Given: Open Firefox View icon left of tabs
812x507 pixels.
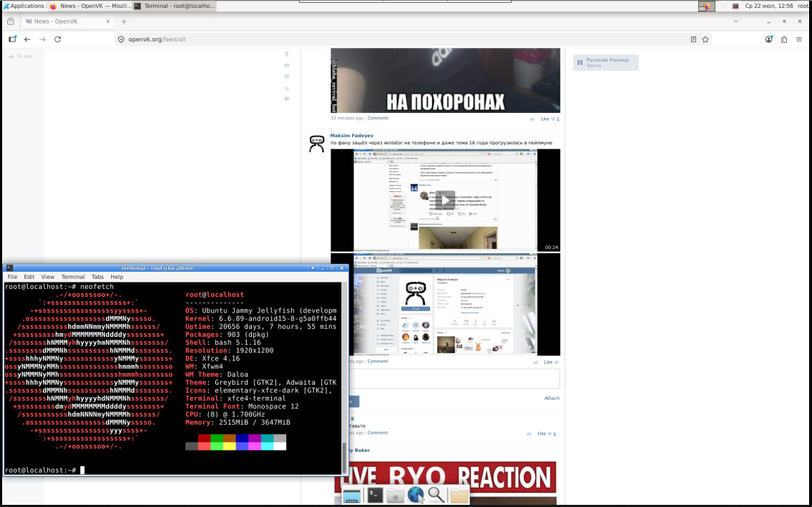Looking at the screenshot, I should tap(10, 21).
